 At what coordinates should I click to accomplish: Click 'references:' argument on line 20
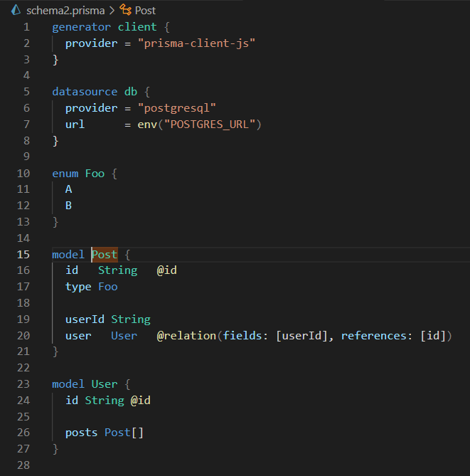click(377, 336)
